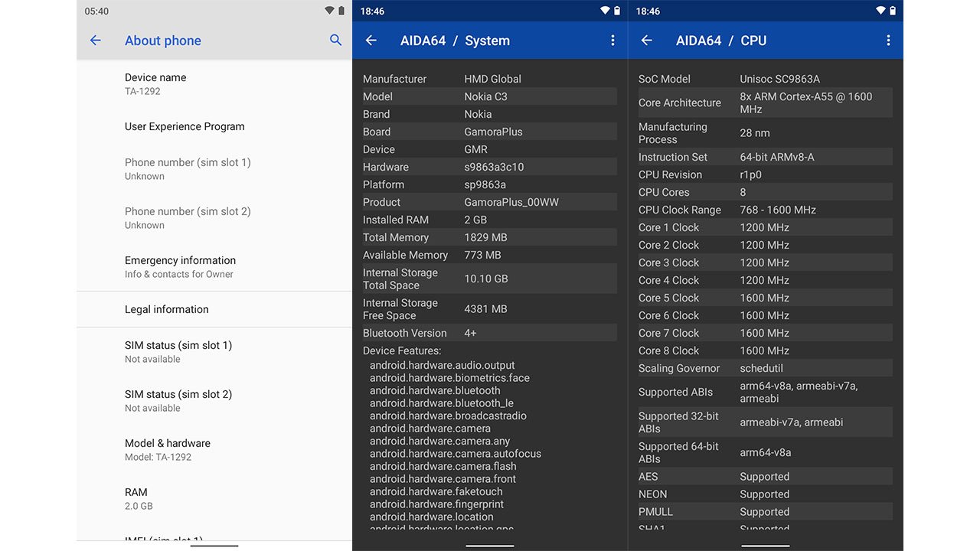Select CPU Cores 8 row
This screenshot has height=551, width=980.
point(766,192)
